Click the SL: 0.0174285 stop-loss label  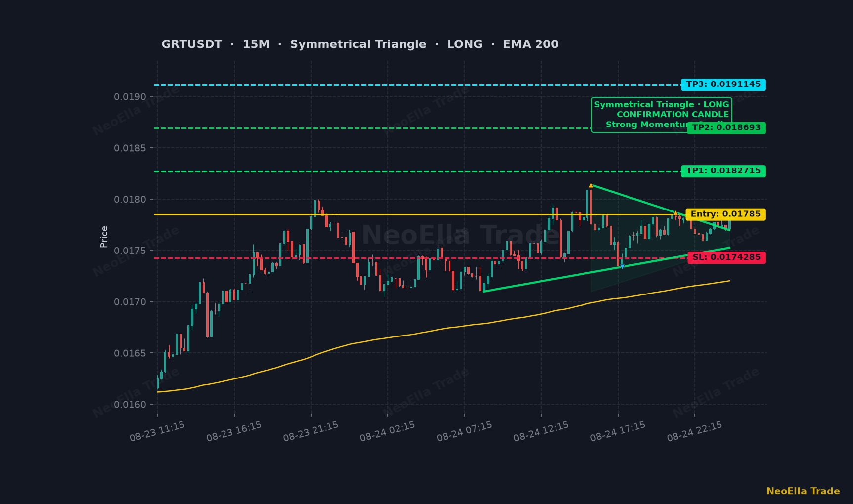click(x=726, y=257)
